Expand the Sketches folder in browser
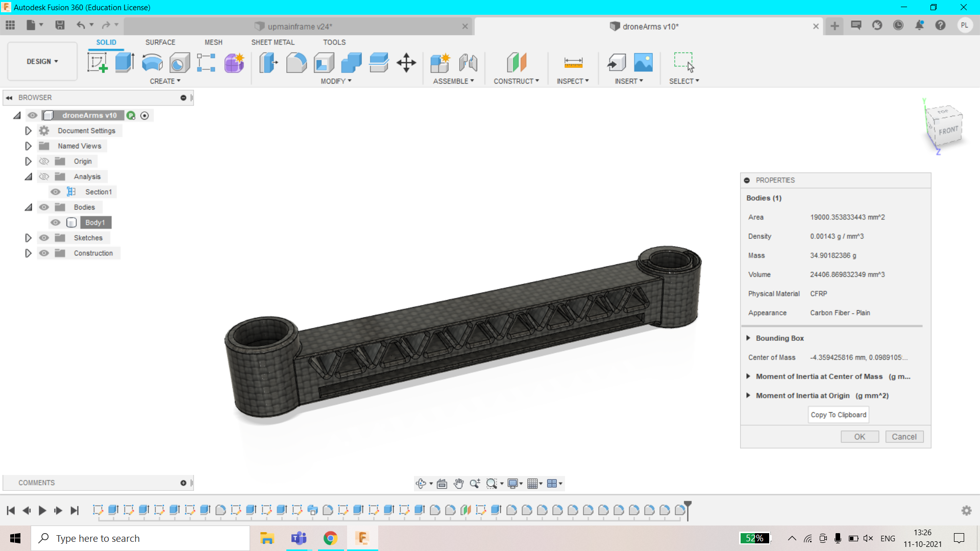The width and height of the screenshot is (980, 551). pos(28,237)
